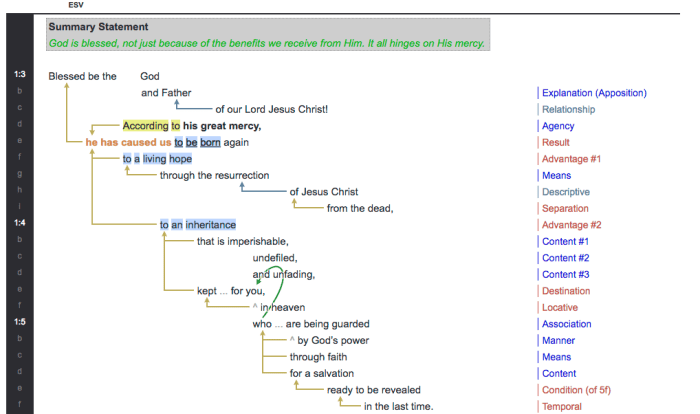Select the blue highlighted word inheritance
Image resolution: width=700 pixels, height=414 pixels.
coord(210,225)
